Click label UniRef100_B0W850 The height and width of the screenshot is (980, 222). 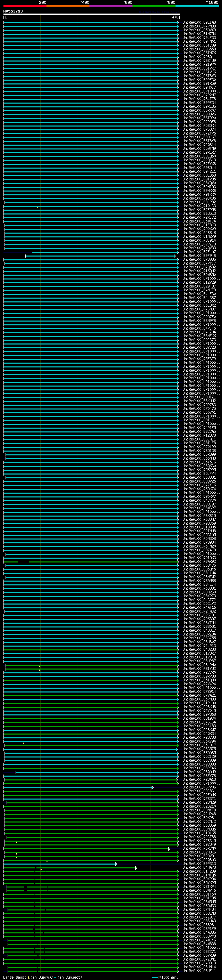click(199, 275)
